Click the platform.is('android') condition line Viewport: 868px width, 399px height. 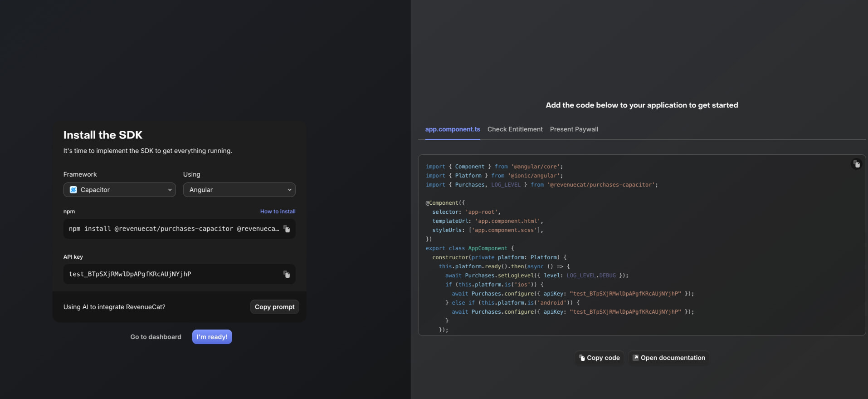pos(512,303)
